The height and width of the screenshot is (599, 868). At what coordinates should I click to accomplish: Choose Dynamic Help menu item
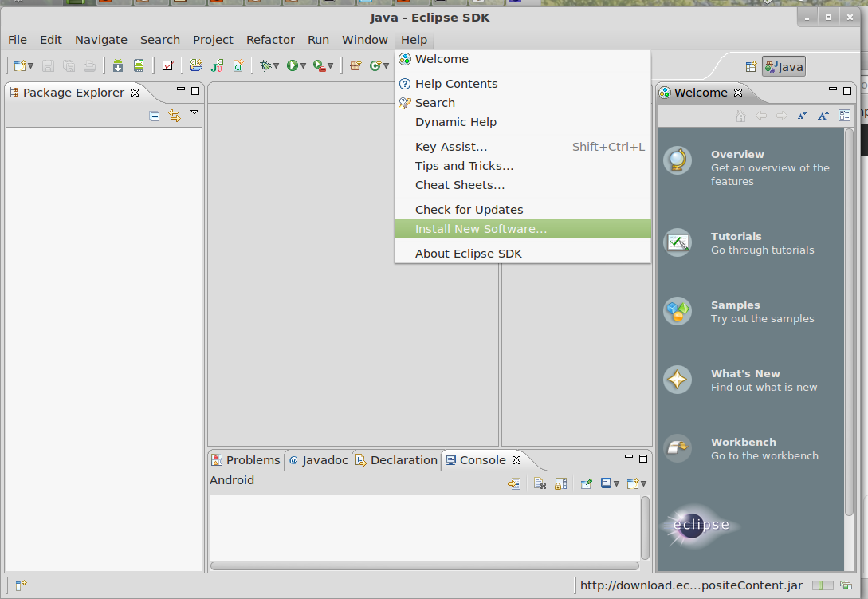523,122
